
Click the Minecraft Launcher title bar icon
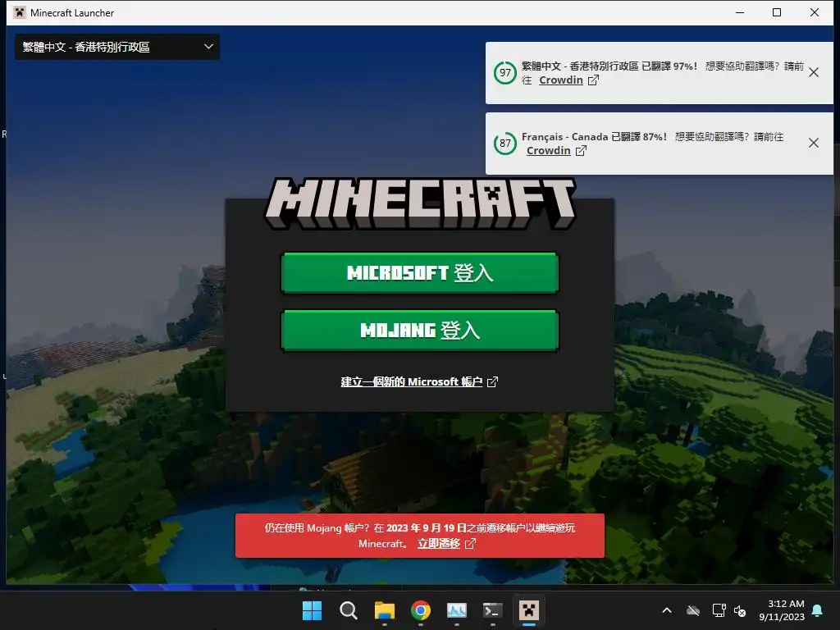(20, 12)
